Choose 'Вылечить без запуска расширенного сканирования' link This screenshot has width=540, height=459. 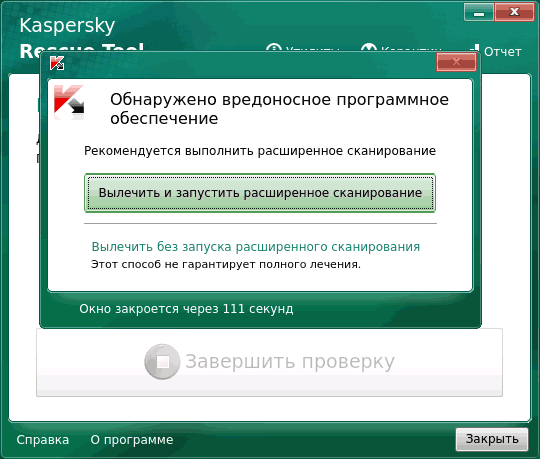pos(256,247)
